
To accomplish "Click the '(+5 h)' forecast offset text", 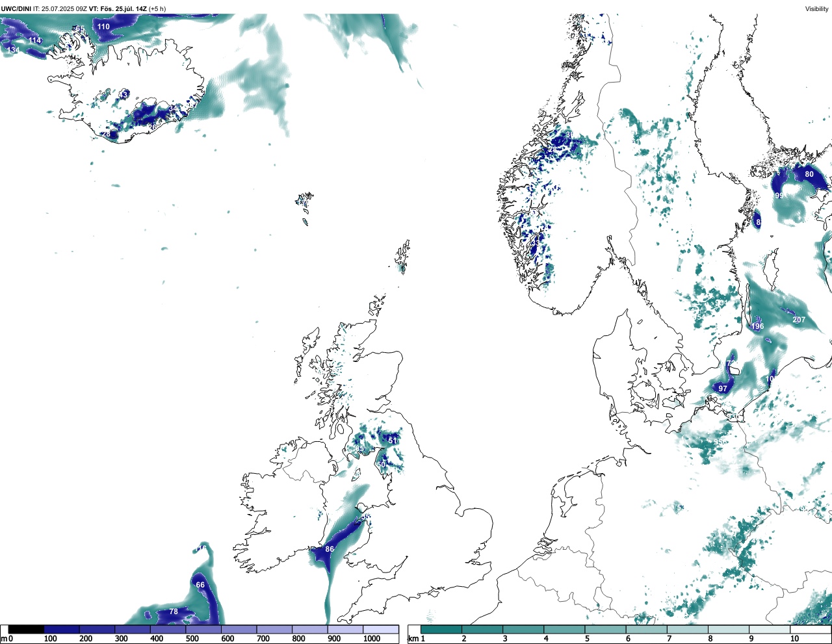I will (157, 8).
